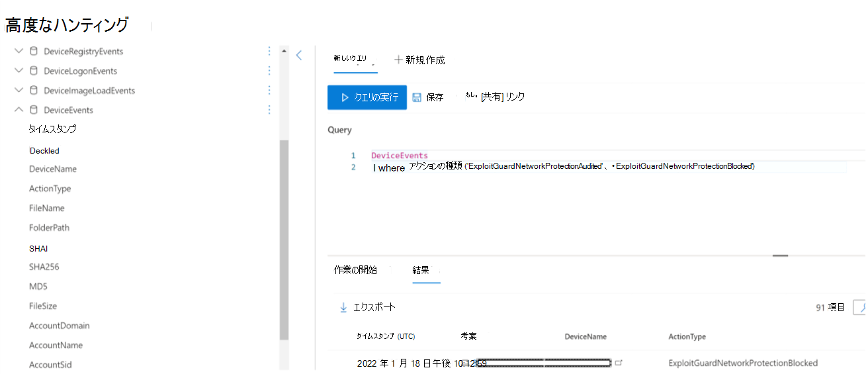The height and width of the screenshot is (374, 868).
Task: Sort by DeviceName column header
Action: tap(586, 337)
